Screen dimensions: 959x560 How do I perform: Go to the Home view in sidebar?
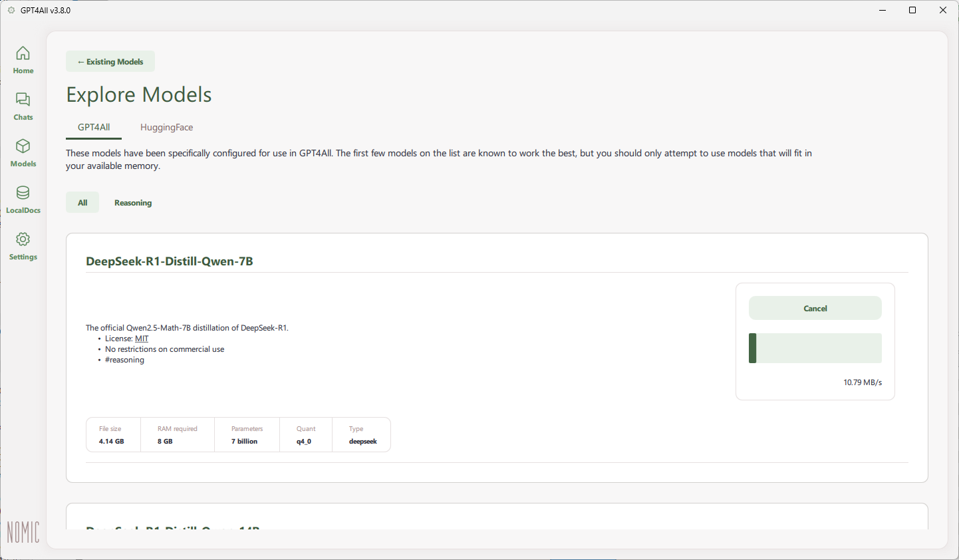23,59
